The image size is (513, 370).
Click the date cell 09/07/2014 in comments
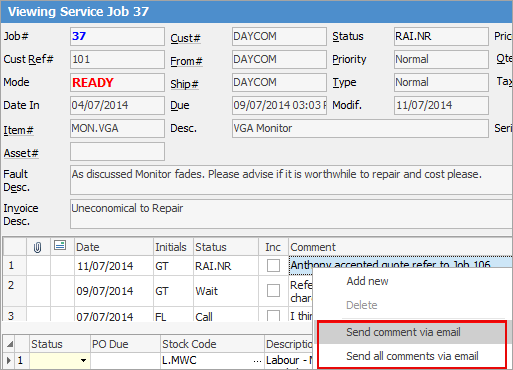pyautogui.click(x=114, y=291)
